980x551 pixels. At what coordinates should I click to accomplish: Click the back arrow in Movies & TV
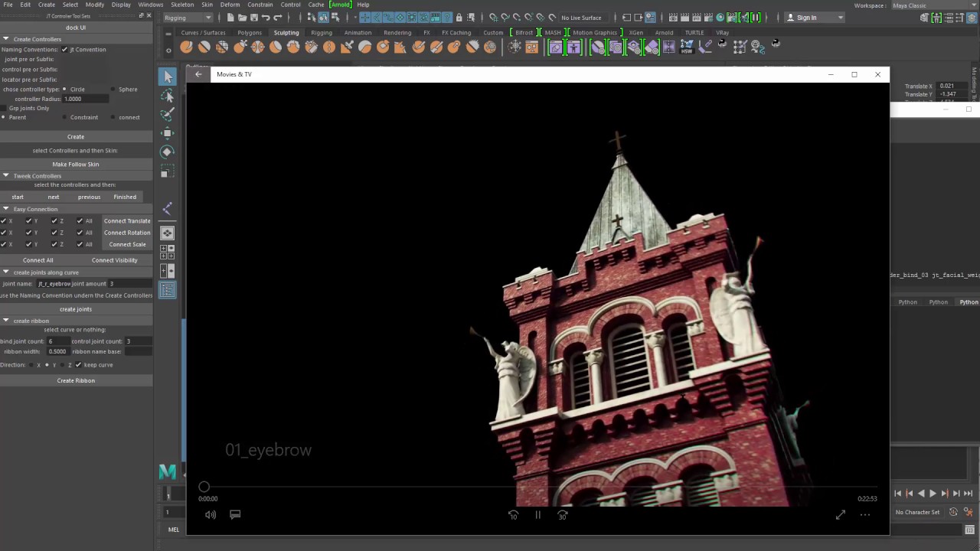tap(198, 74)
